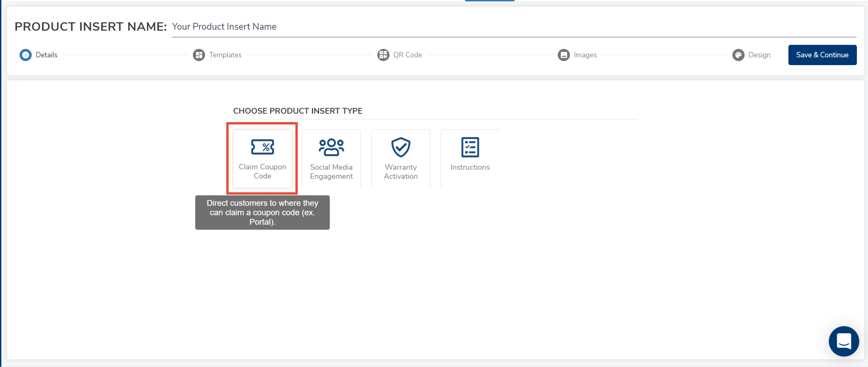
Task: Go to the Templates step label
Action: 225,55
